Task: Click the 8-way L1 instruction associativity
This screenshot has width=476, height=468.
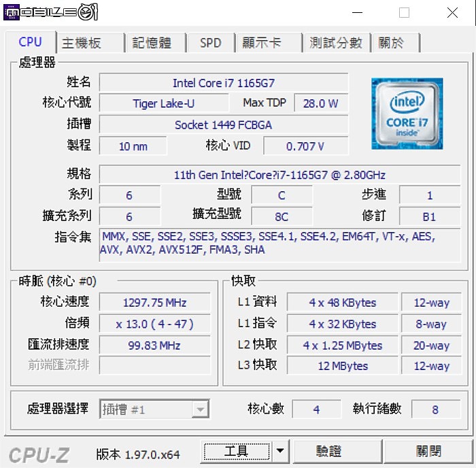Action: (431, 324)
